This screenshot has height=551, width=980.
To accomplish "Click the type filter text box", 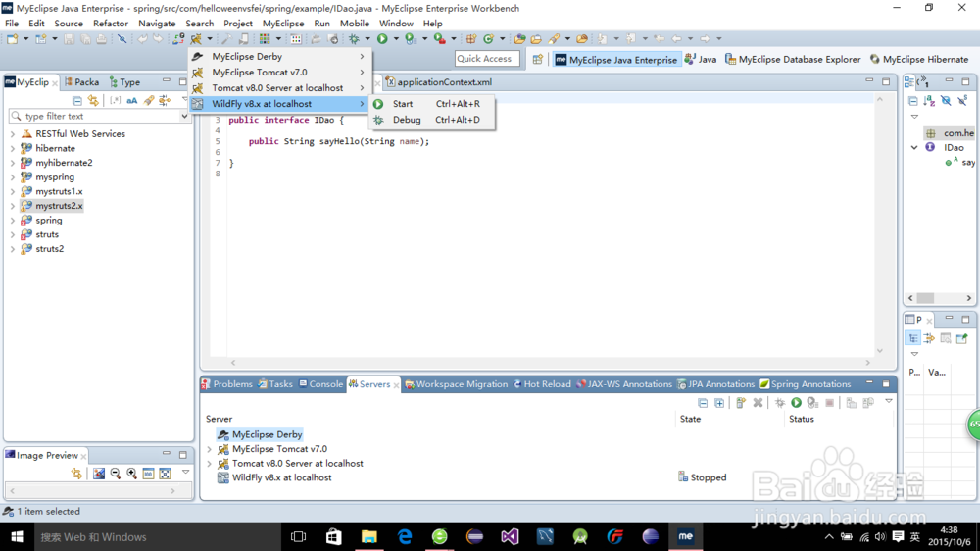I will click(95, 116).
